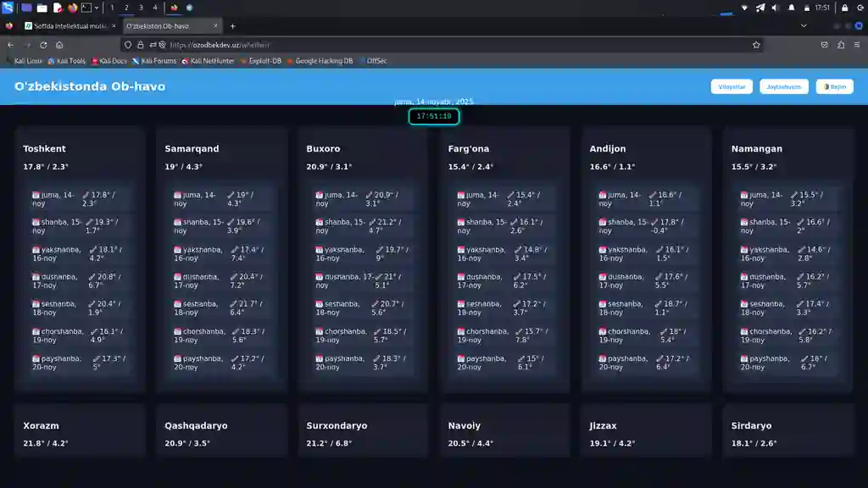Screen dimensions: 868x488
Task: Open a new browser tab
Action: [233, 26]
